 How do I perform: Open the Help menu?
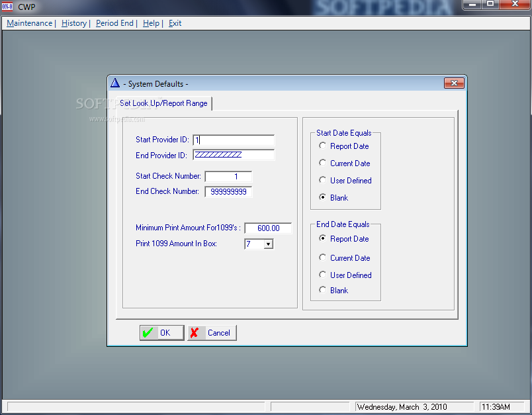(151, 23)
